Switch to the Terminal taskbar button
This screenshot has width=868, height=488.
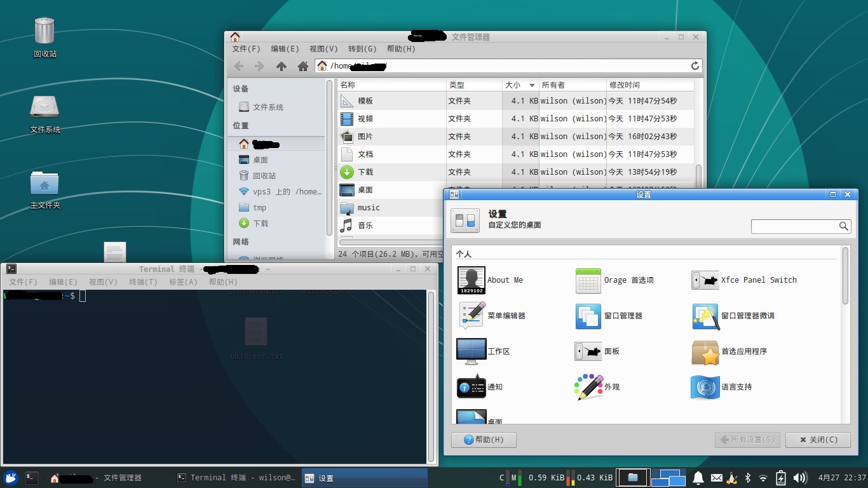[236, 478]
